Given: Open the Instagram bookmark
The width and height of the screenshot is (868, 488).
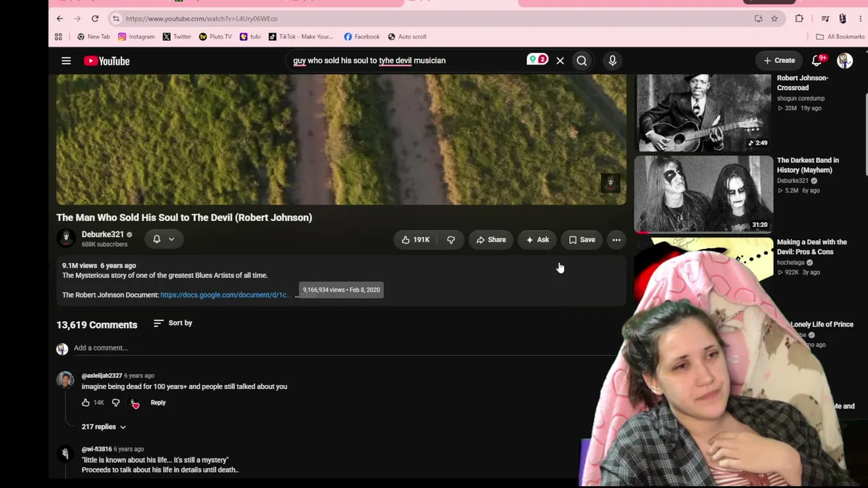Looking at the screenshot, I should (x=136, y=37).
